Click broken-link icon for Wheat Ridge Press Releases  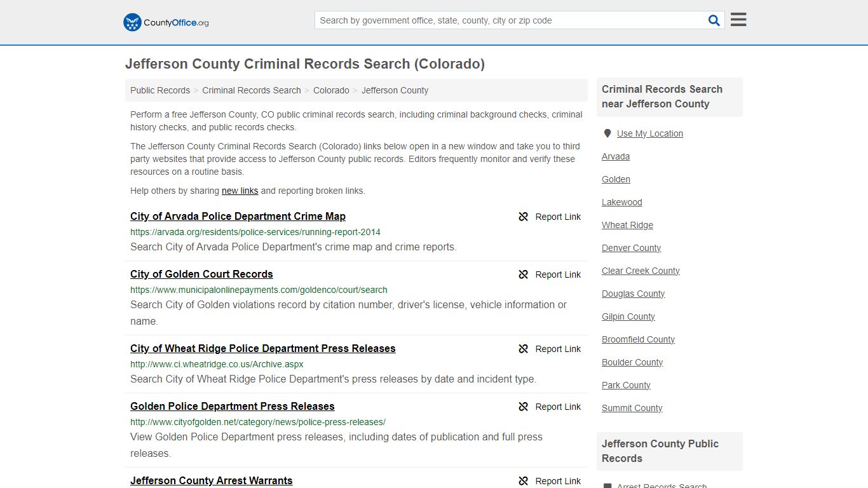coord(524,349)
